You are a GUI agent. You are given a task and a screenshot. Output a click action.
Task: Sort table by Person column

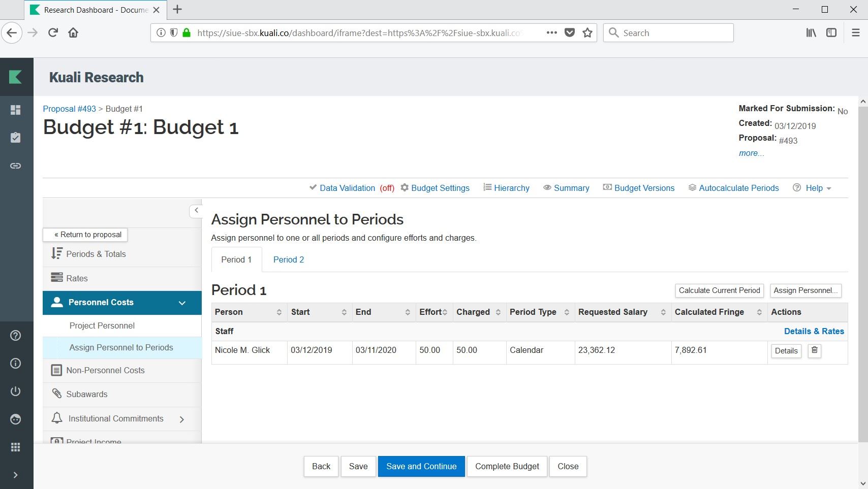278,312
